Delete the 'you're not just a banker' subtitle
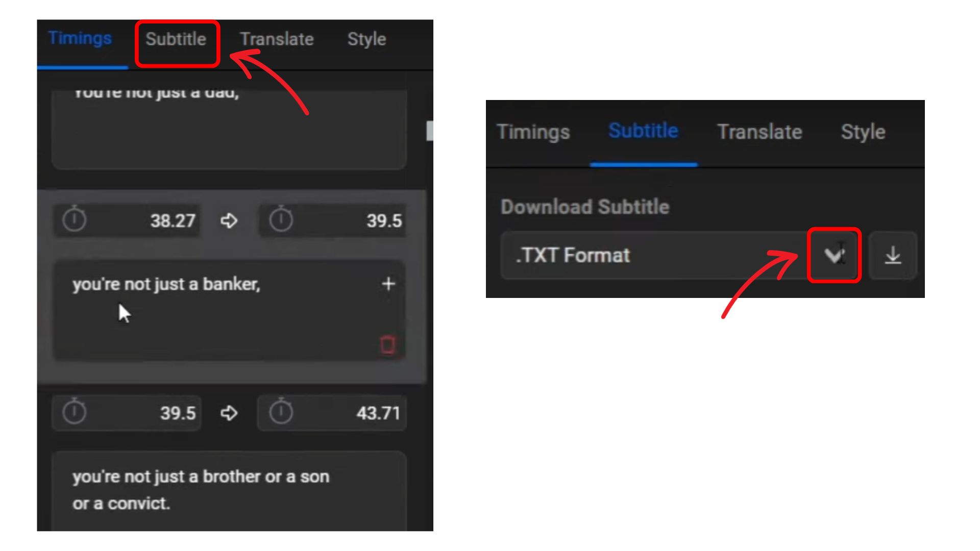This screenshot has width=980, height=551. click(388, 344)
